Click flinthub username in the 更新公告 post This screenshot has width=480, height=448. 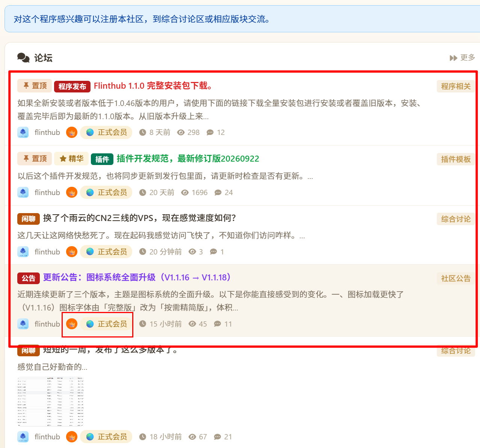pyautogui.click(x=47, y=324)
